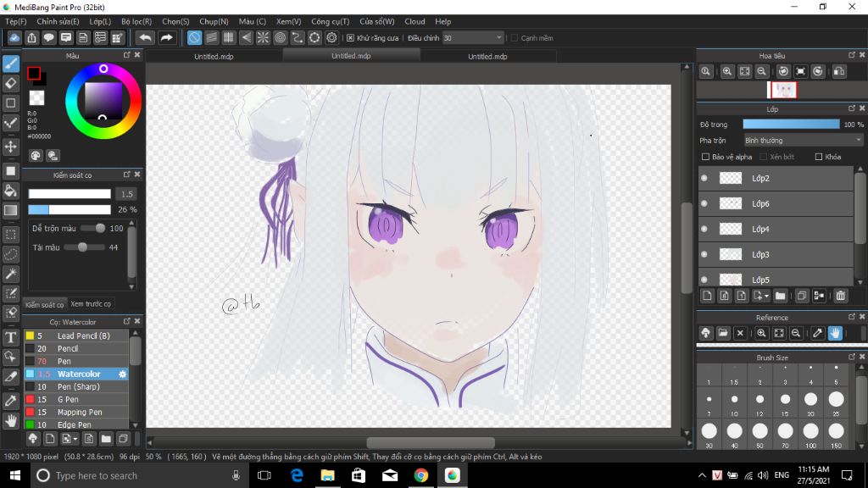Image resolution: width=868 pixels, height=488 pixels.
Task: Toggle visibility of layer Lớp6
Action: [x=704, y=203]
